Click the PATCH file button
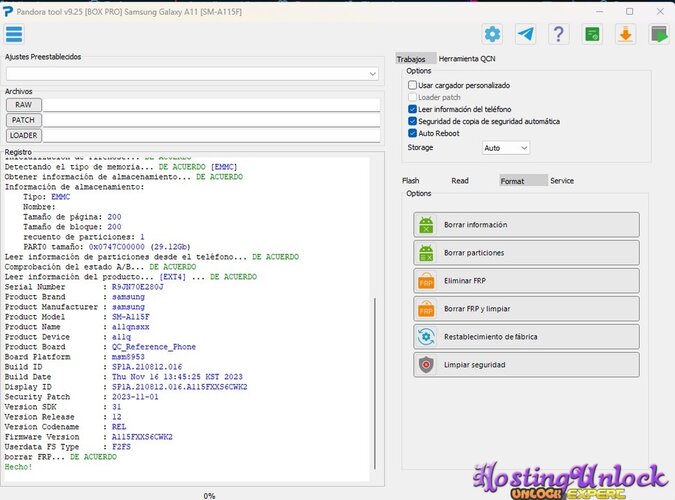This screenshot has height=500, width=675. 24,120
